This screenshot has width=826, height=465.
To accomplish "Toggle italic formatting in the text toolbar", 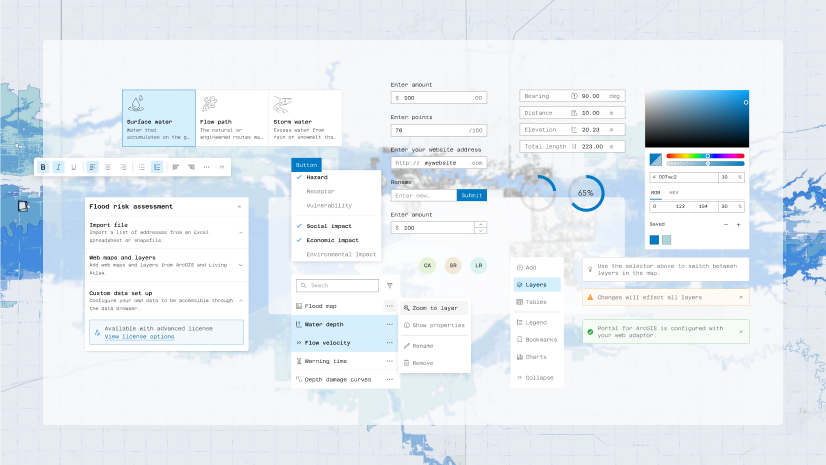I will (x=58, y=167).
